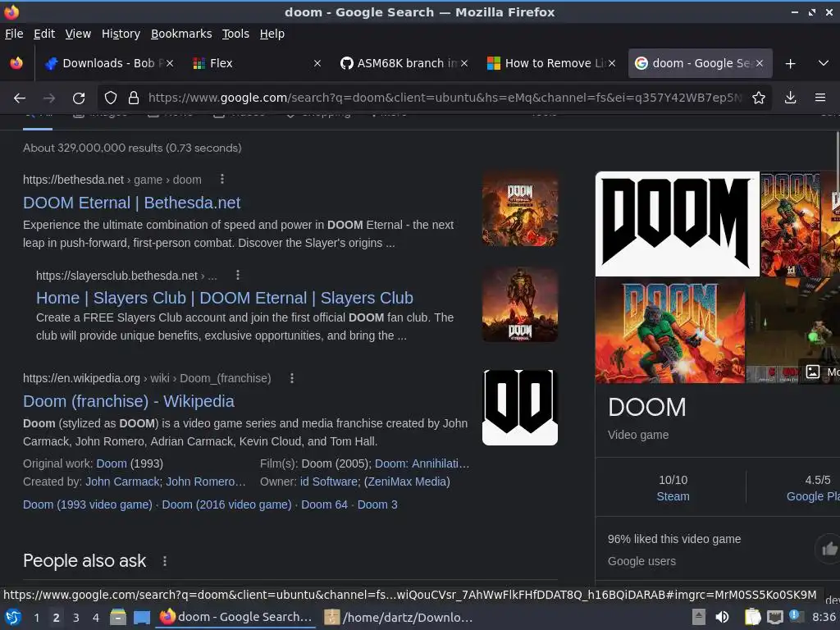Open Doom (2016 video game) sitelink
This screenshot has height=630, width=840.
226,504
